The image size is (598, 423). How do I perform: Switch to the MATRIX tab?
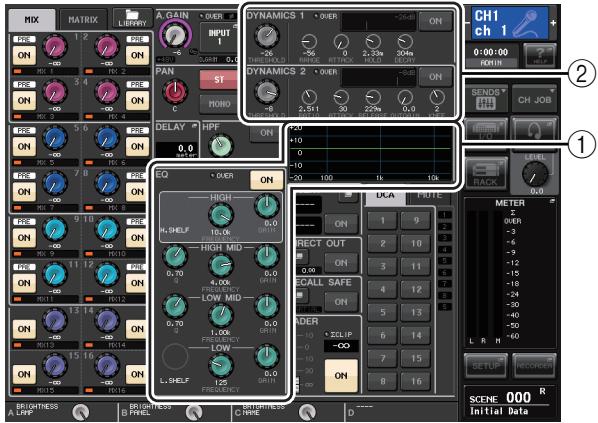point(83,20)
